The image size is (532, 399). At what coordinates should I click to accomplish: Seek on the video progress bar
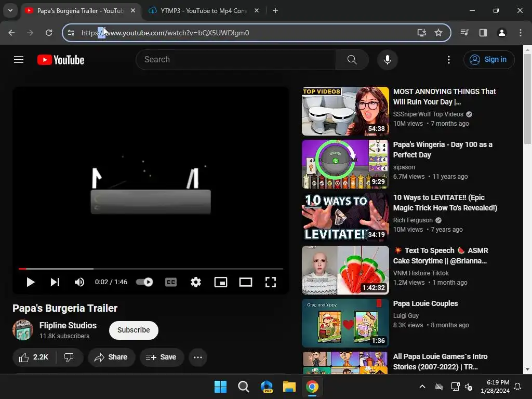[151, 269]
